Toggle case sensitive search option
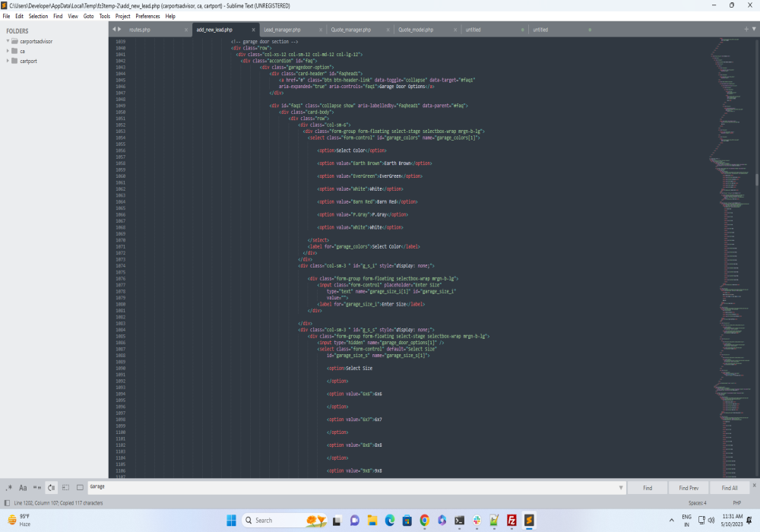Screen dimensions: 760x532 point(23,487)
